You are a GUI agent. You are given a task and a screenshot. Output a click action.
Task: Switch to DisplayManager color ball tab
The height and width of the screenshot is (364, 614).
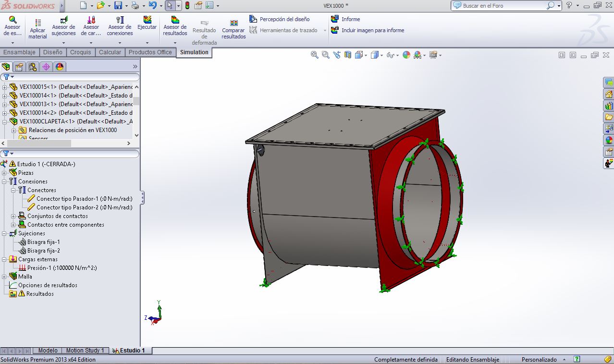(x=60, y=67)
